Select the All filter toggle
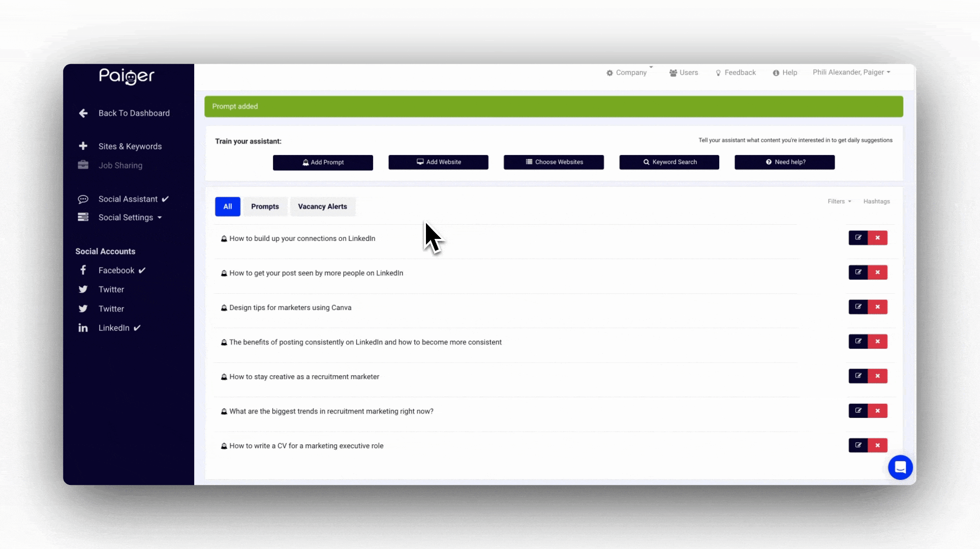The image size is (980, 549). (x=228, y=206)
